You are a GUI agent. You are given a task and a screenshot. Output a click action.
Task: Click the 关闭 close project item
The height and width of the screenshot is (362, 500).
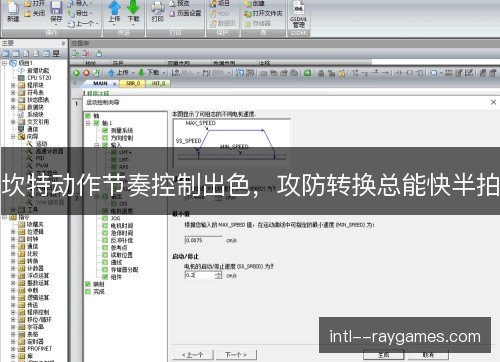click(x=35, y=13)
